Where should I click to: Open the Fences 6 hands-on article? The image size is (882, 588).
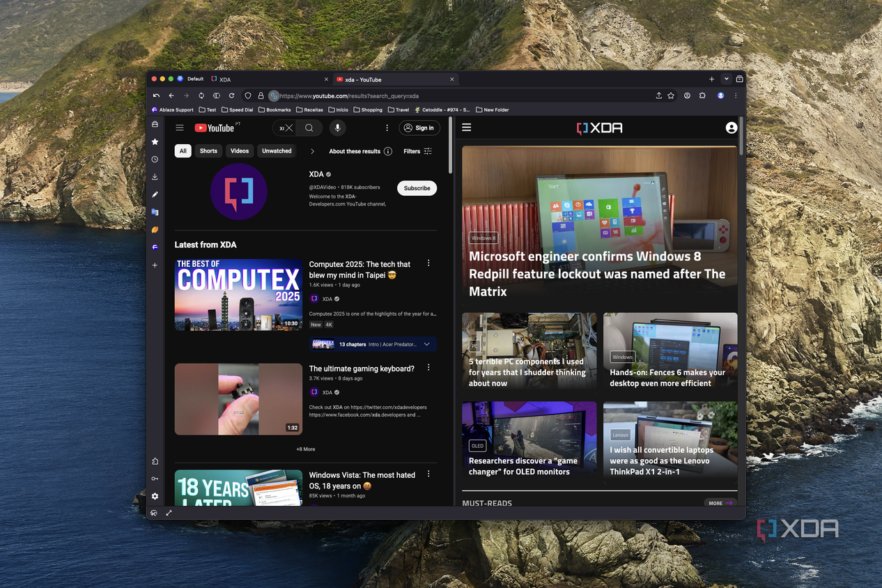coord(667,378)
